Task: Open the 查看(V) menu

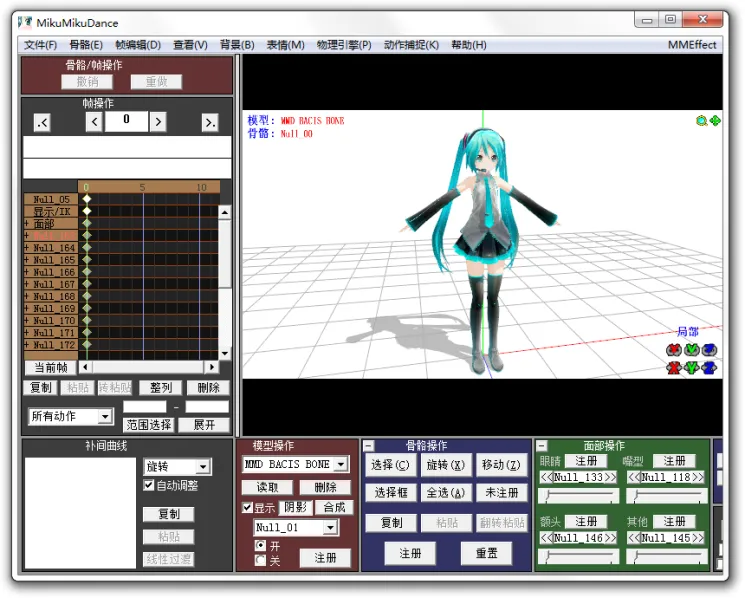Action: pos(191,45)
